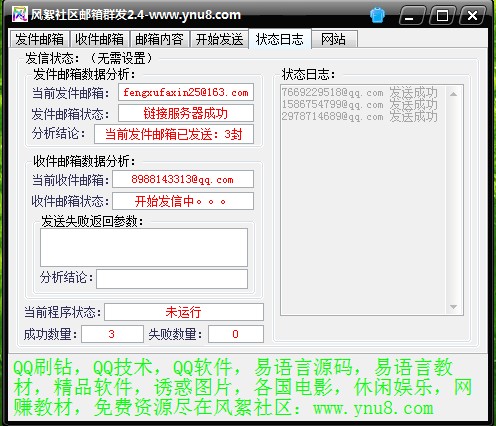
Task: Maximize the mail sender window
Action: point(442,15)
